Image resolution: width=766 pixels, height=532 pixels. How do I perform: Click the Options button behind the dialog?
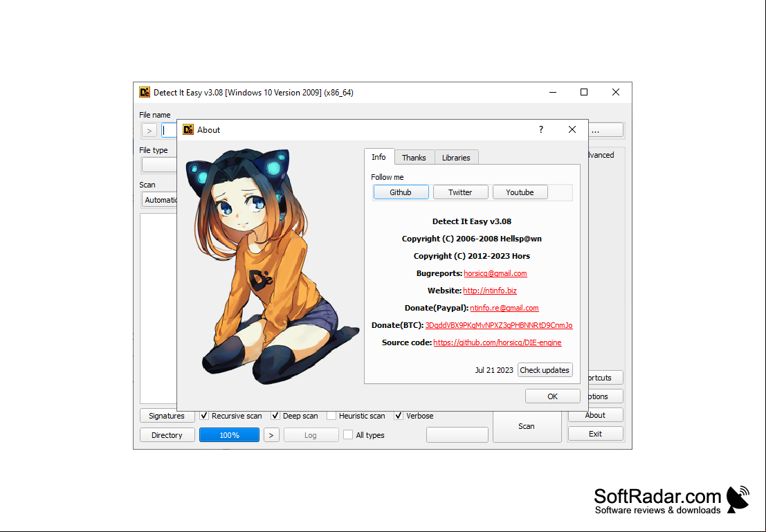pos(605,396)
